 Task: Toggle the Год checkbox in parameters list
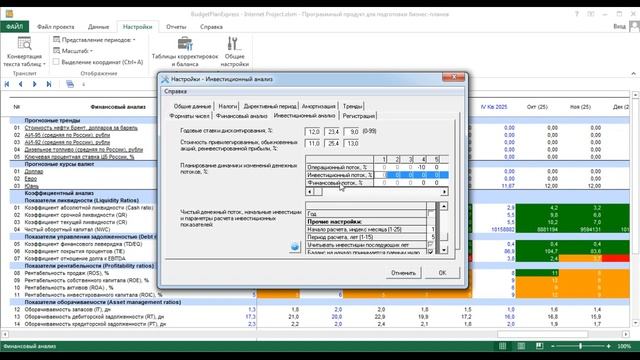coord(431,213)
